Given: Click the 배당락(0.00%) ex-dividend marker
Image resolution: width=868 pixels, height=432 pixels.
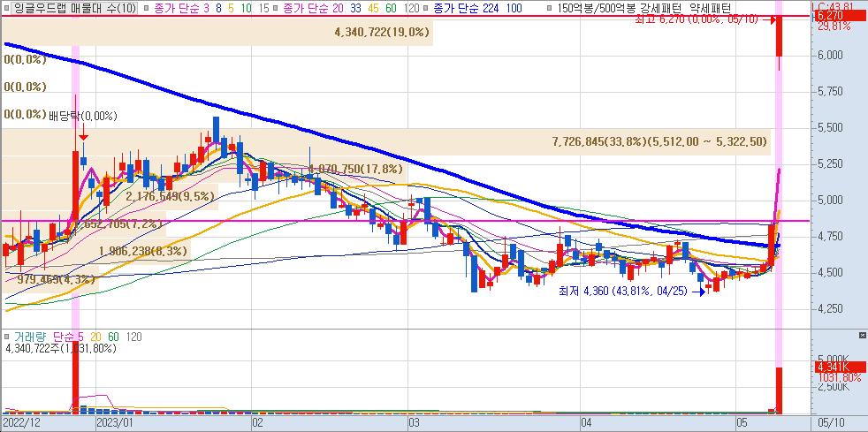Looking at the screenshot, I should click(83, 116).
